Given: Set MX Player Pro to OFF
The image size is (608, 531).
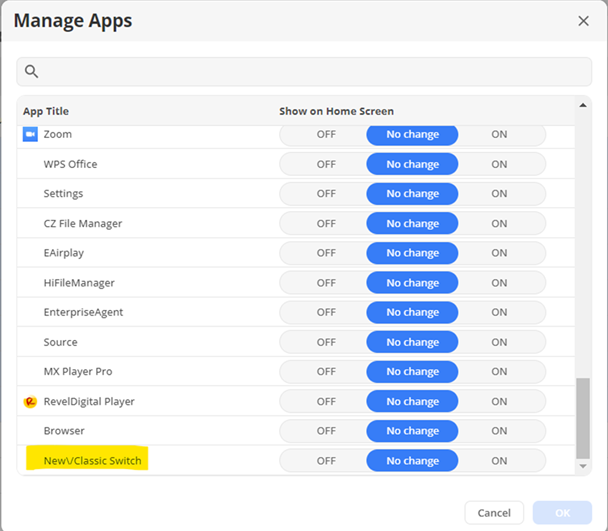Looking at the screenshot, I should coord(326,372).
